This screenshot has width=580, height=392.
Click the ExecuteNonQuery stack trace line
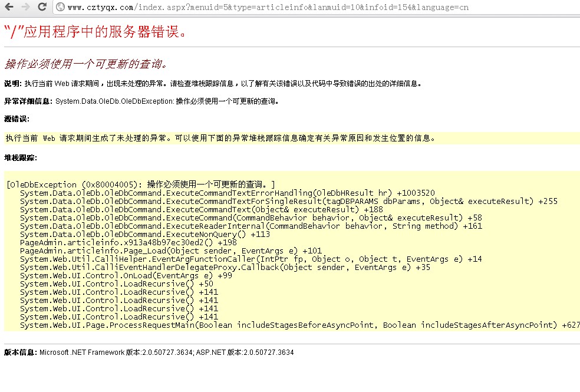144,234
